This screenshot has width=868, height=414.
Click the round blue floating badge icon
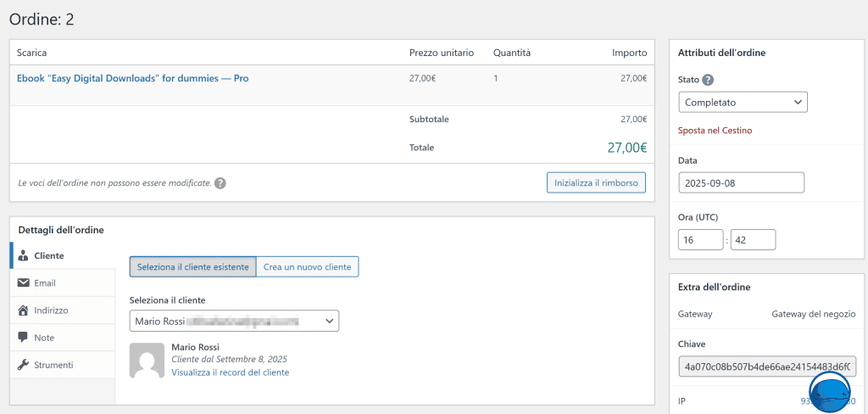pyautogui.click(x=832, y=391)
